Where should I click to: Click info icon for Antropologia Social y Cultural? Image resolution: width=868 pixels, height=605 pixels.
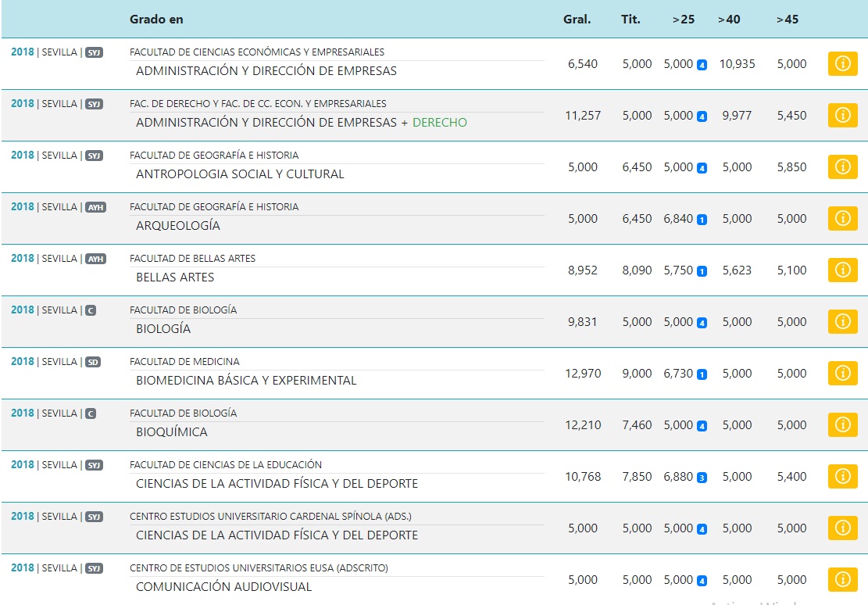point(842,167)
